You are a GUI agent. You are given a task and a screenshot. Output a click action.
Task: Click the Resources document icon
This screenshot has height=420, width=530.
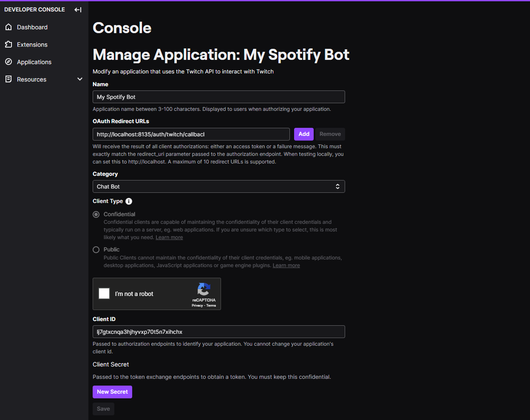[9, 79]
